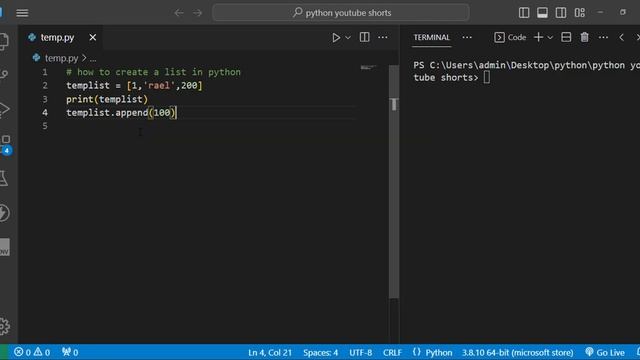Screen dimensions: 640x360
Task: Run the Python file with play button
Action: (x=336, y=38)
